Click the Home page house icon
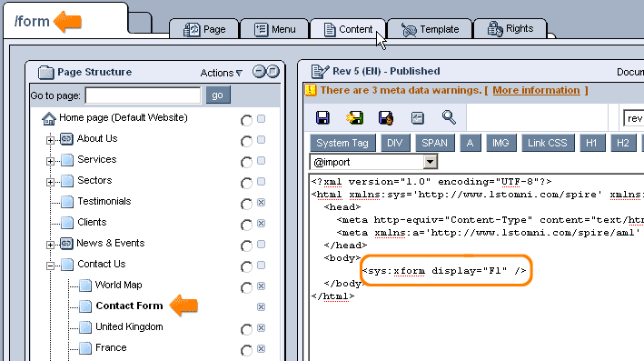The height and width of the screenshot is (361, 644). [x=49, y=118]
